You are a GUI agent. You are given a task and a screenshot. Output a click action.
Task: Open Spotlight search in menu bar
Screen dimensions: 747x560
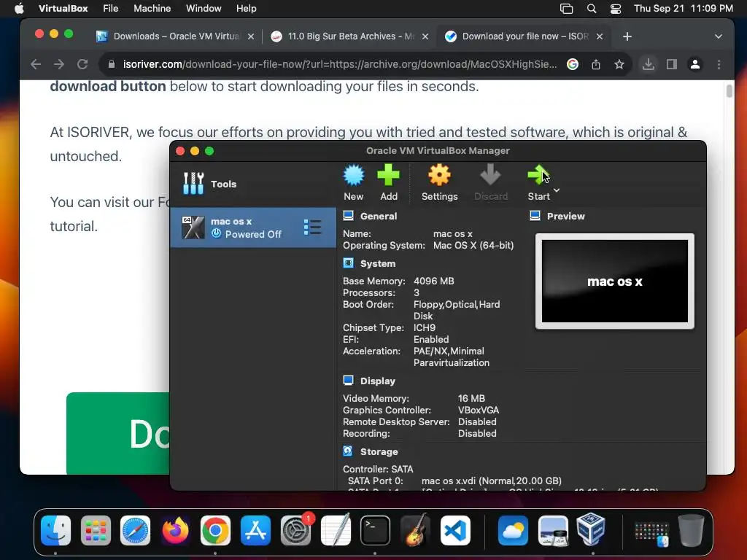(x=591, y=9)
